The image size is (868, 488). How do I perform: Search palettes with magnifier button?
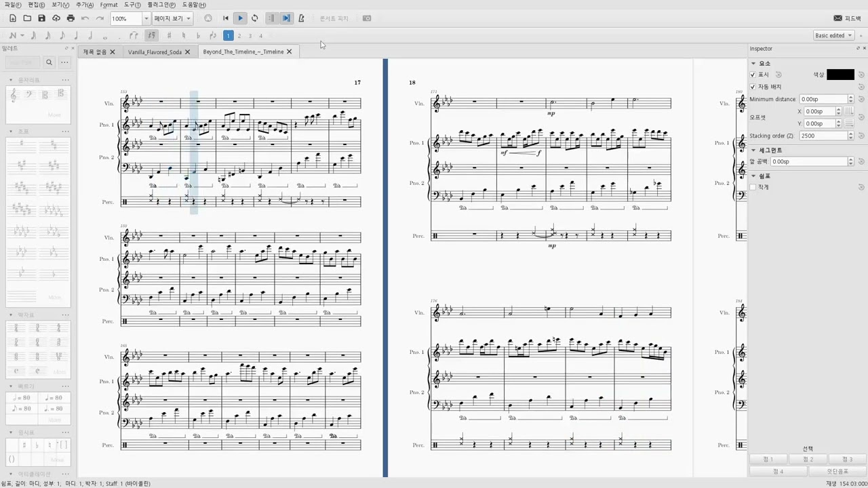click(49, 62)
